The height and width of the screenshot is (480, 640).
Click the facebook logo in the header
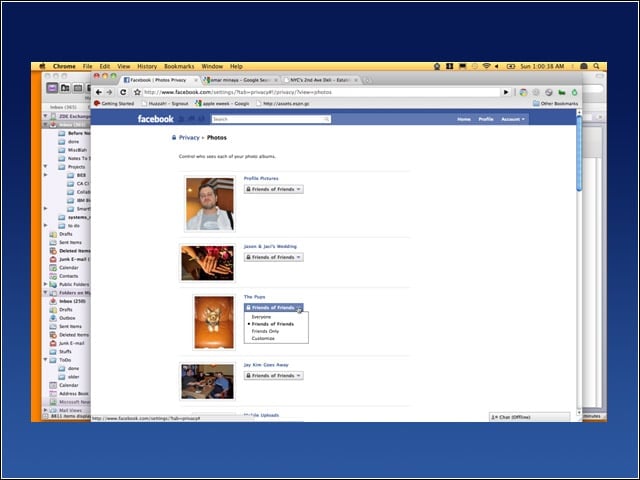pyautogui.click(x=156, y=119)
